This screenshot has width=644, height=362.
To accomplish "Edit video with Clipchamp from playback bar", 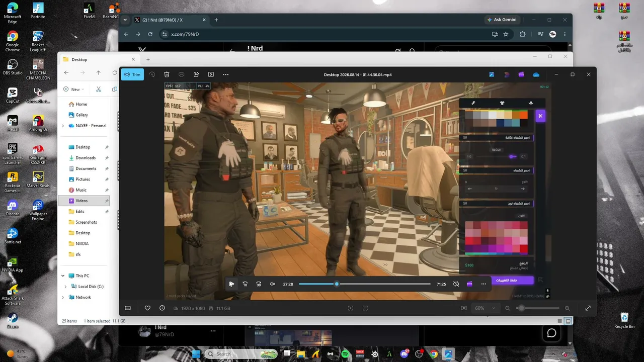I will 469,284.
